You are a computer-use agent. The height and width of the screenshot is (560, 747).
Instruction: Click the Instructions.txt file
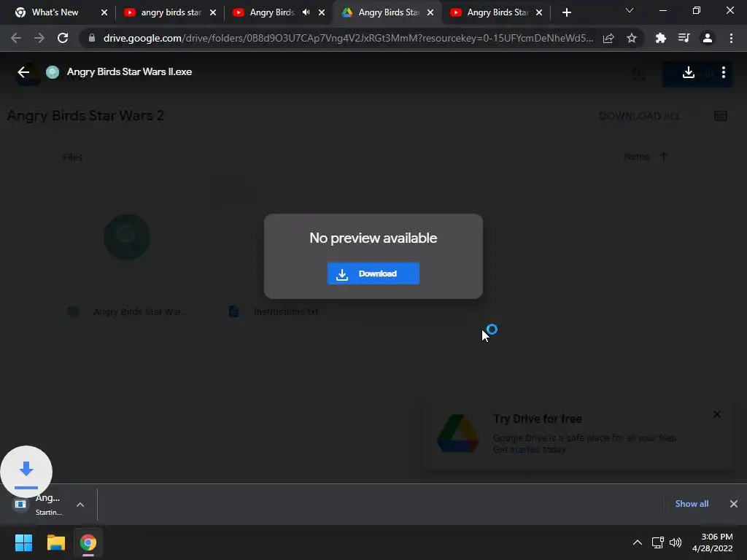click(x=286, y=312)
